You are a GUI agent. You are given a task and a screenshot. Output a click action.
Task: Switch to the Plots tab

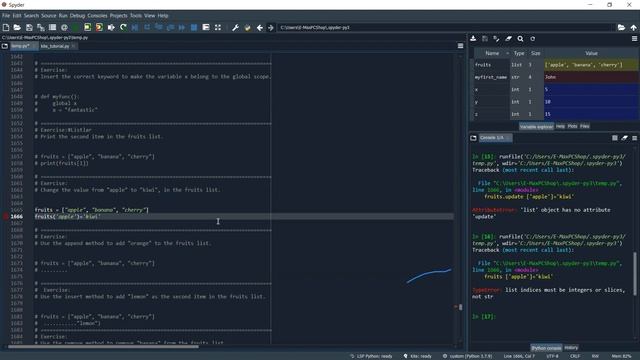(572, 127)
